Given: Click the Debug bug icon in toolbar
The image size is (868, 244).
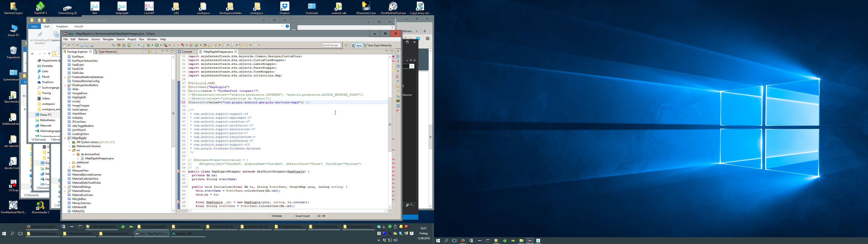Looking at the screenshot, I should pyautogui.click(x=148, y=45).
